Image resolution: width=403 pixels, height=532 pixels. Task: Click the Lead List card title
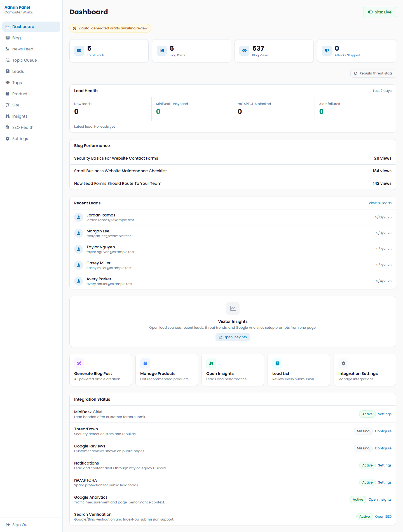(x=281, y=374)
